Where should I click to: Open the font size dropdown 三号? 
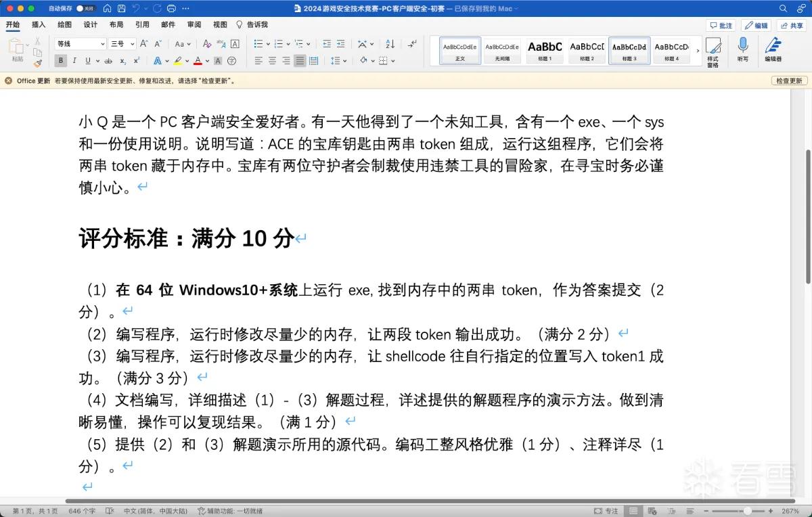122,44
